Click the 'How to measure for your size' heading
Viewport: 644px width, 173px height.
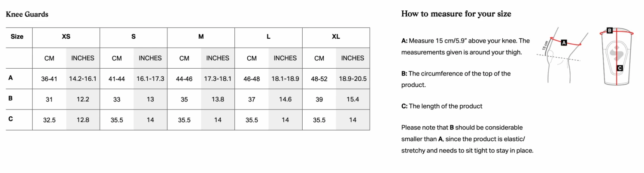456,14
